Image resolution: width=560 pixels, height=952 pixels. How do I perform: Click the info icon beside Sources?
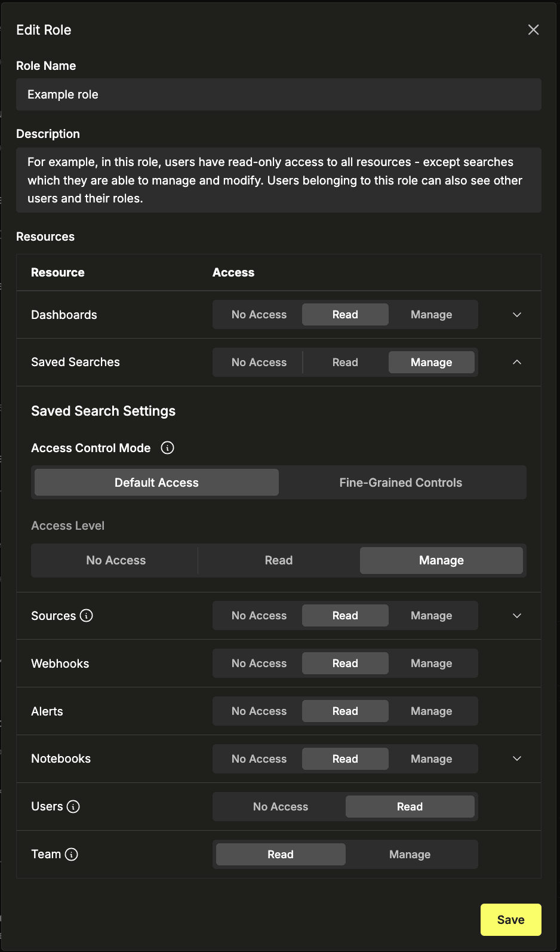click(87, 616)
